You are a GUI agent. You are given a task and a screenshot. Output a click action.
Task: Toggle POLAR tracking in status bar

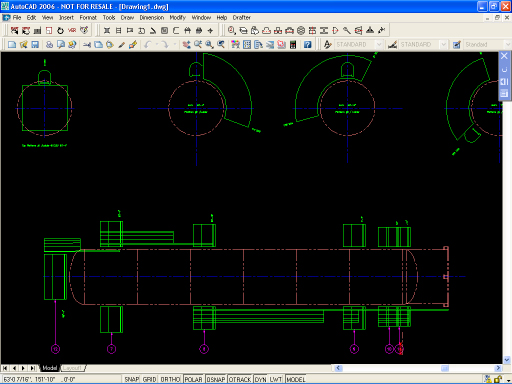click(193, 379)
